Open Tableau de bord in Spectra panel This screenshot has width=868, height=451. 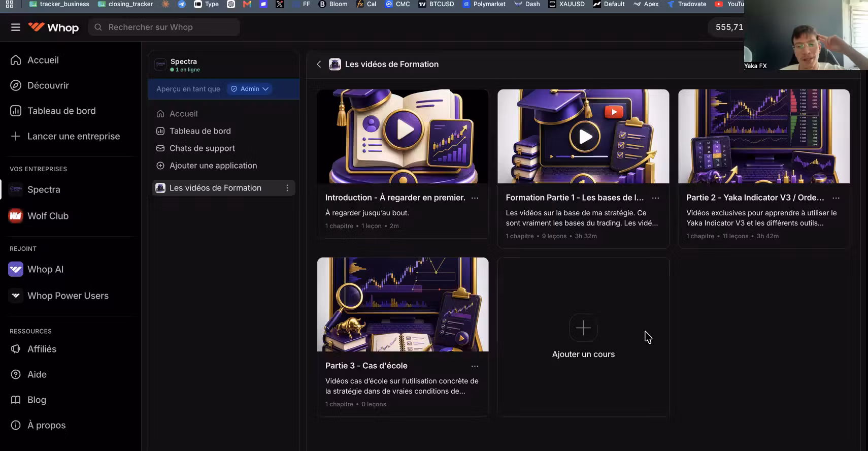click(x=193, y=131)
